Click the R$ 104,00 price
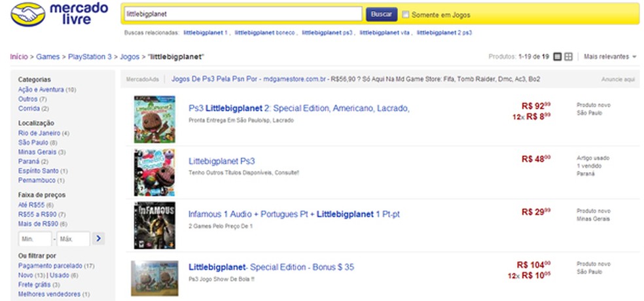The width and height of the screenshot is (644, 301). click(533, 265)
